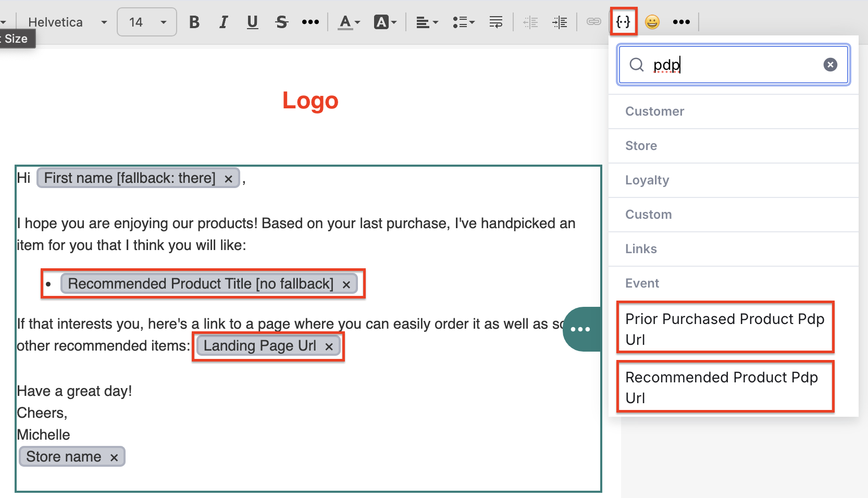Image resolution: width=868 pixels, height=498 pixels.
Task: Apply strikethrough formatting
Action: (x=282, y=22)
